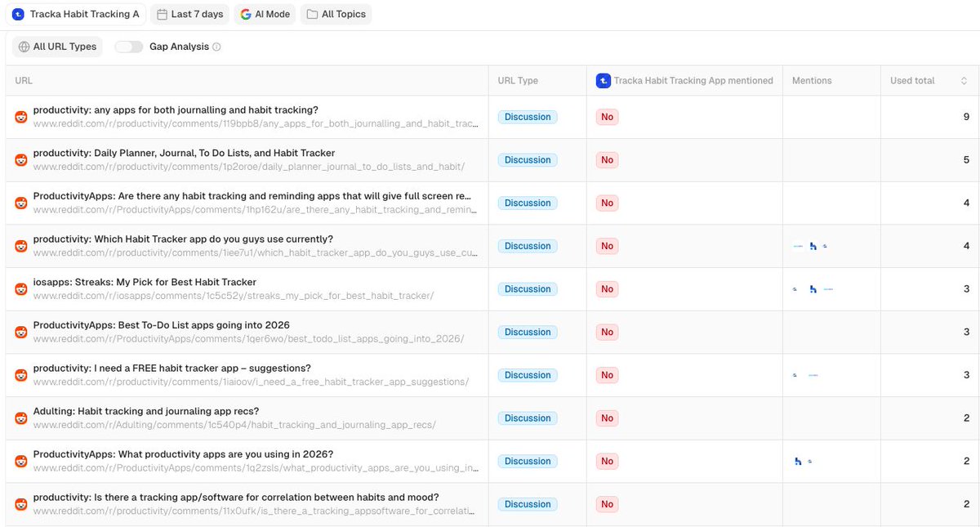Click the URL text under the iosapps Streaks title
This screenshot has width=980, height=527.
tap(234, 296)
